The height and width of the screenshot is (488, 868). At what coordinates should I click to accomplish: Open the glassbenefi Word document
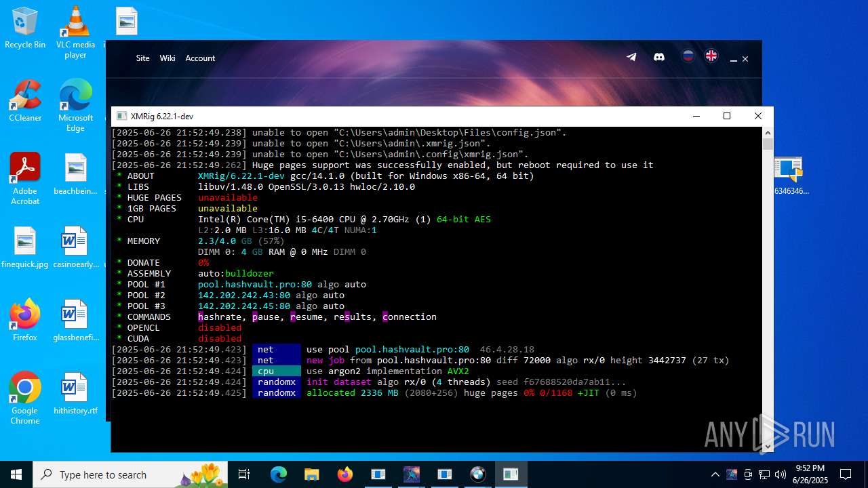[x=75, y=321]
